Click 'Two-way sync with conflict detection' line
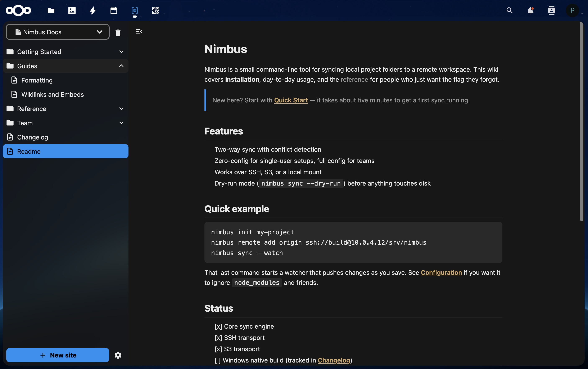The width and height of the screenshot is (588, 369). (x=268, y=149)
